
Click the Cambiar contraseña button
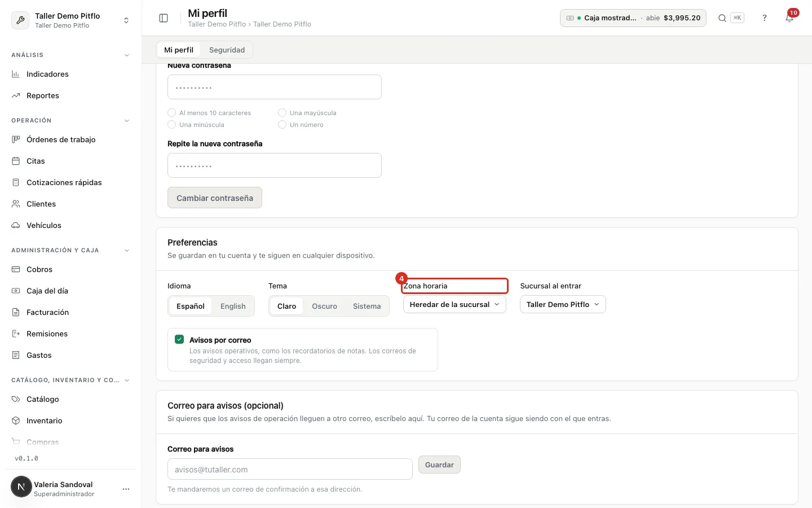point(215,198)
